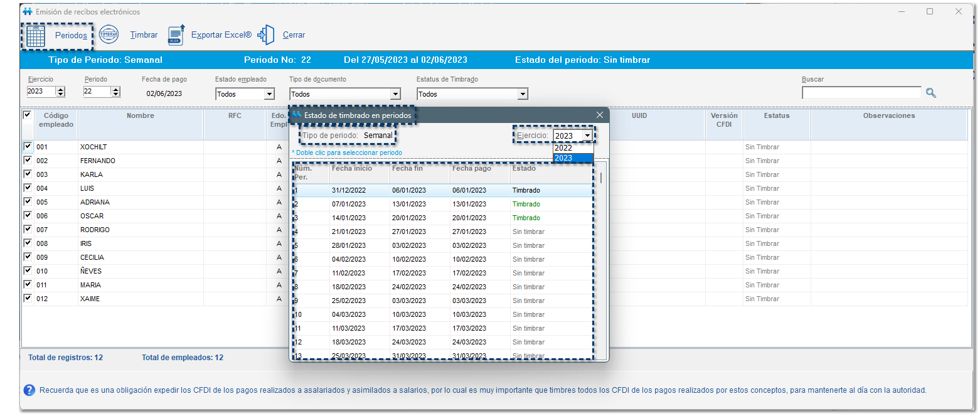Close the Estado de timbrado dialog
Viewport: 980px width, 416px height.
point(599,115)
